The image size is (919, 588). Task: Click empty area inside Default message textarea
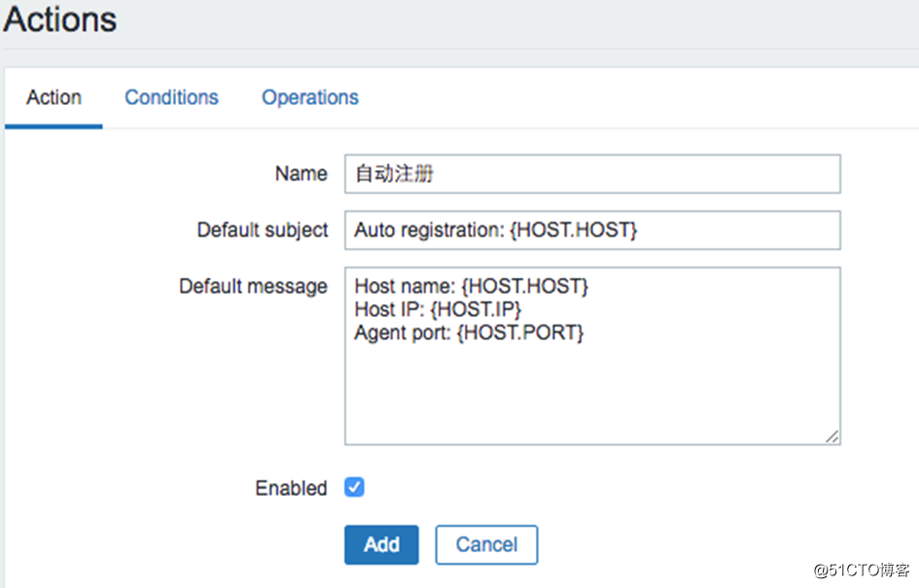[x=592, y=394]
